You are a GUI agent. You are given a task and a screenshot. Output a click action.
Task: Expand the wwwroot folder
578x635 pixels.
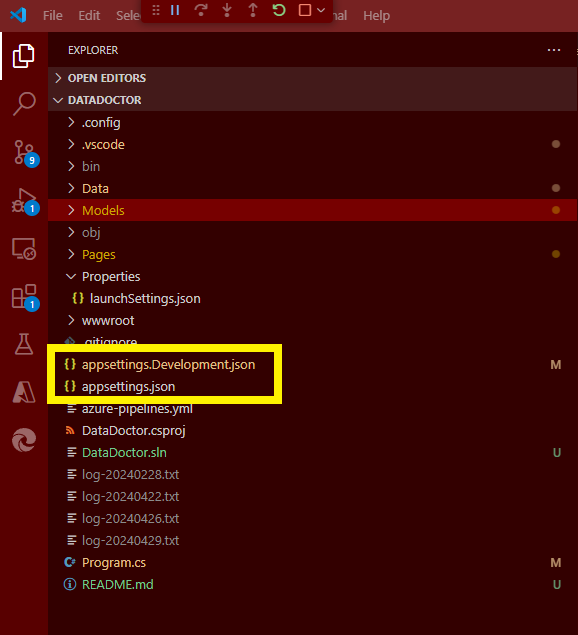point(312,320)
